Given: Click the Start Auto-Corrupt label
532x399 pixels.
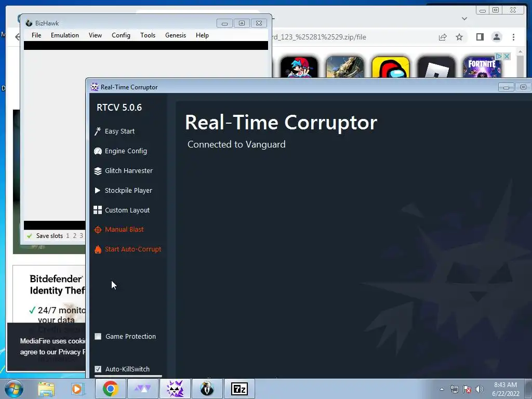Looking at the screenshot, I should pyautogui.click(x=133, y=249).
